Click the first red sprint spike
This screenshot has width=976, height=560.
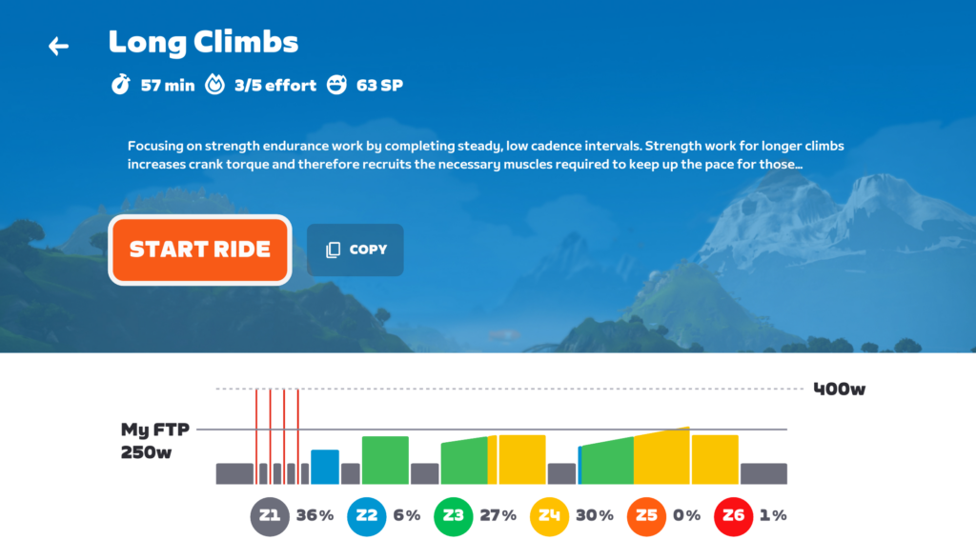pyautogui.click(x=256, y=436)
